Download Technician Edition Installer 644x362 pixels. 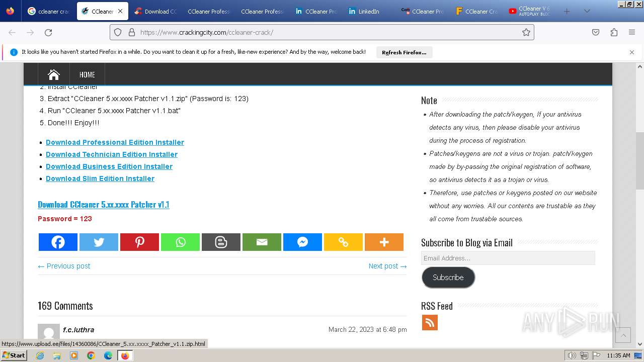click(x=112, y=154)
